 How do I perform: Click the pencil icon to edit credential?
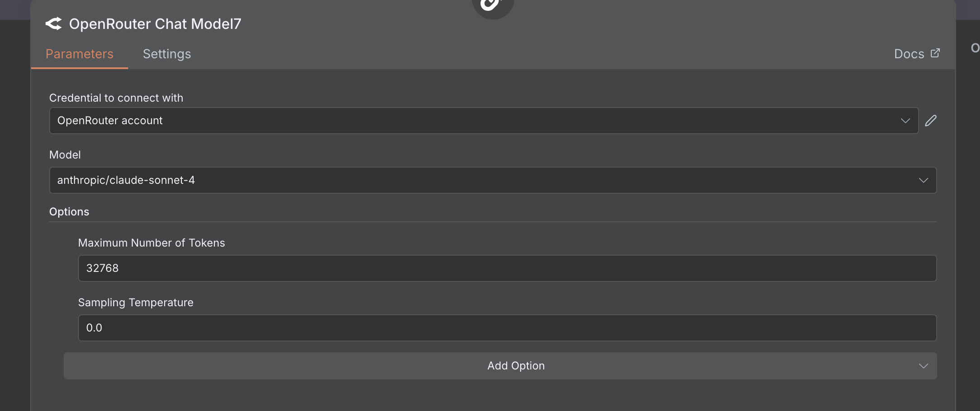(x=931, y=121)
